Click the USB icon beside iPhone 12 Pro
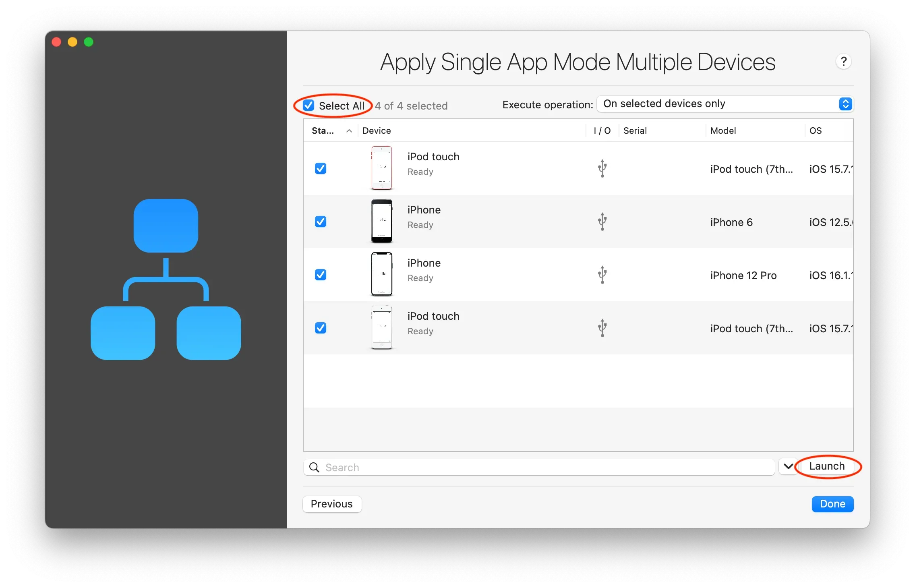 602,274
